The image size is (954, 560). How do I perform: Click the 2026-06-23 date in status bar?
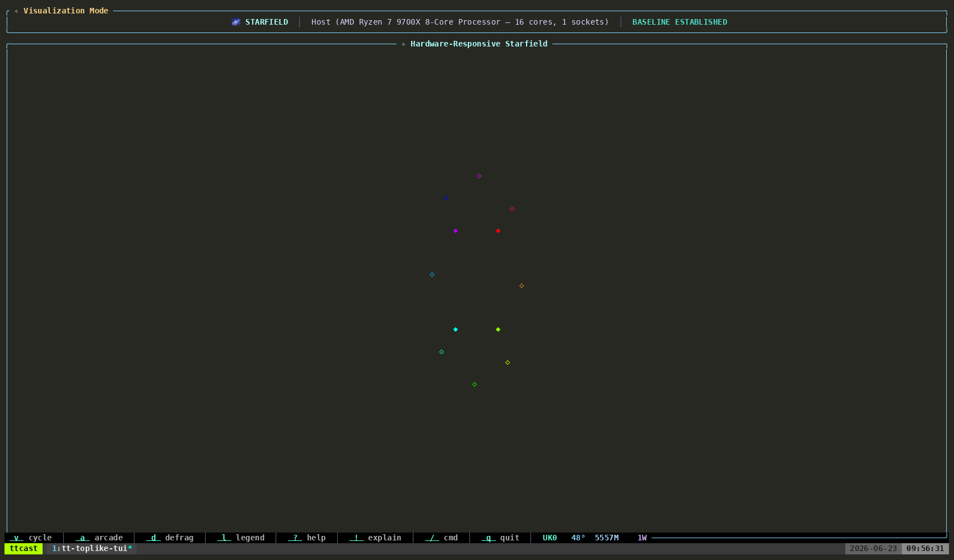tap(873, 548)
